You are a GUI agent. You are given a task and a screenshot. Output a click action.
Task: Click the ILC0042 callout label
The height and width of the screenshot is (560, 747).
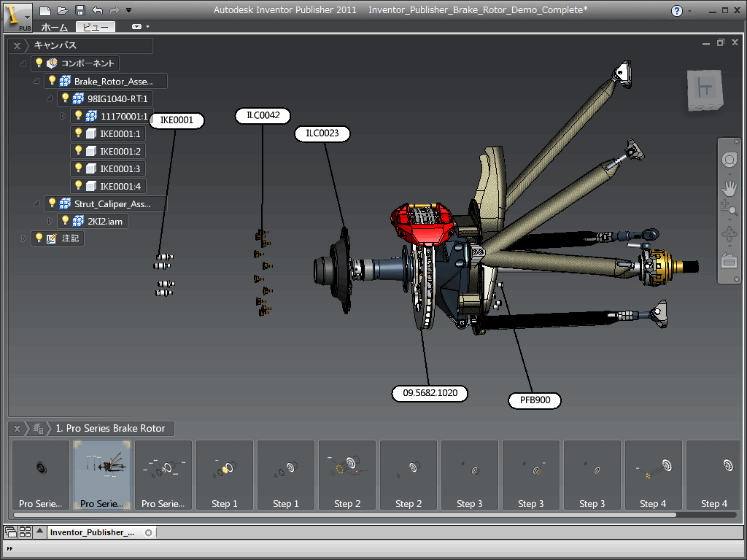click(263, 115)
